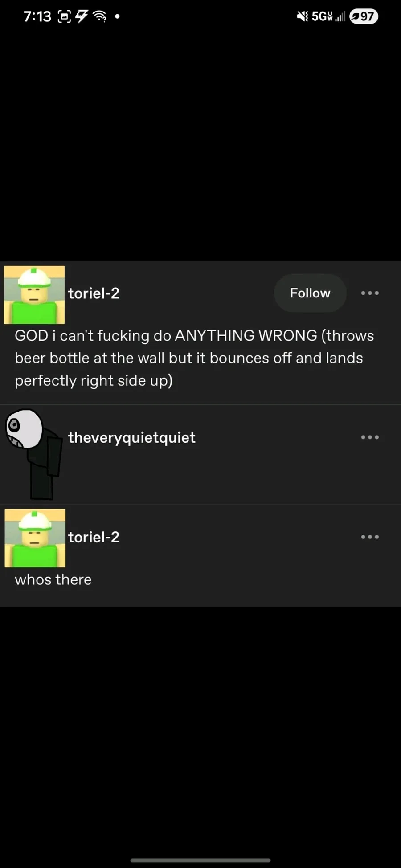Open three-dot menu for theveryquietquiet reblog
This screenshot has height=868, width=401.
click(370, 437)
